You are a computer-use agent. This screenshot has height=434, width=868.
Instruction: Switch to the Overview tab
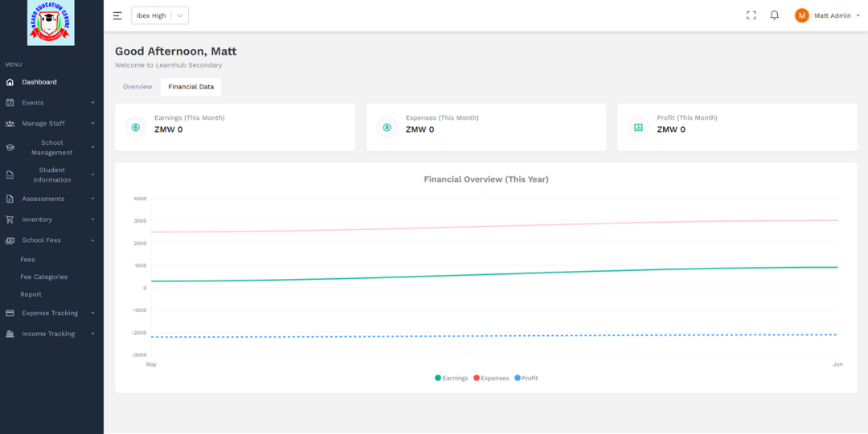tap(137, 87)
